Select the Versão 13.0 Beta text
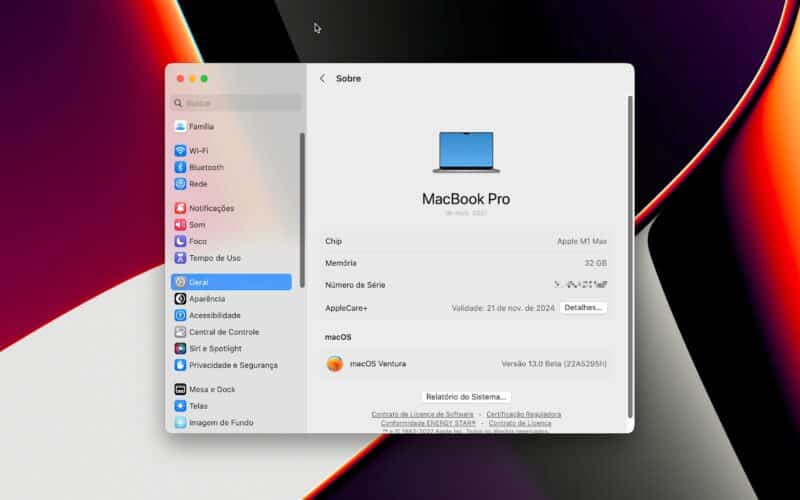 (554, 364)
